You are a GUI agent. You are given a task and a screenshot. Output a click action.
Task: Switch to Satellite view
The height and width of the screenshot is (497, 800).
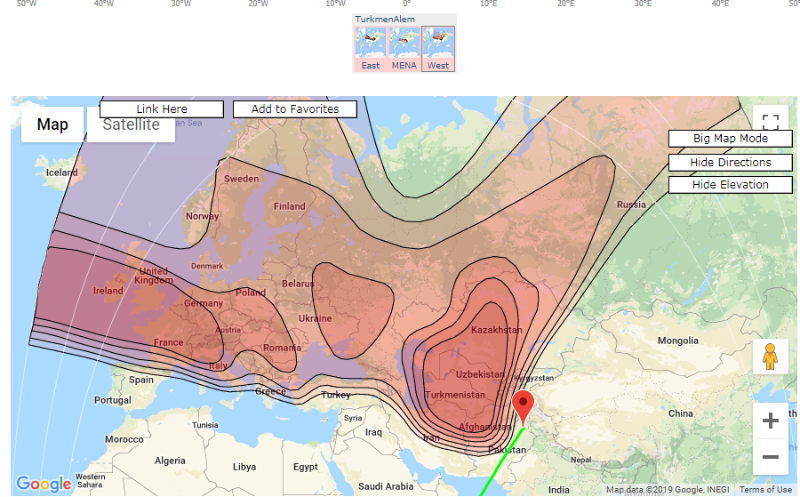pyautogui.click(x=131, y=125)
